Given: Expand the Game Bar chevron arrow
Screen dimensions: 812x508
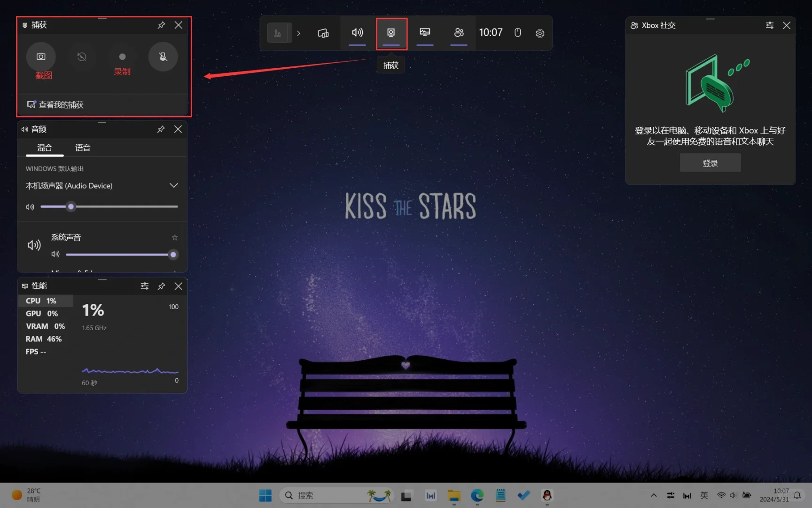Looking at the screenshot, I should (298, 33).
